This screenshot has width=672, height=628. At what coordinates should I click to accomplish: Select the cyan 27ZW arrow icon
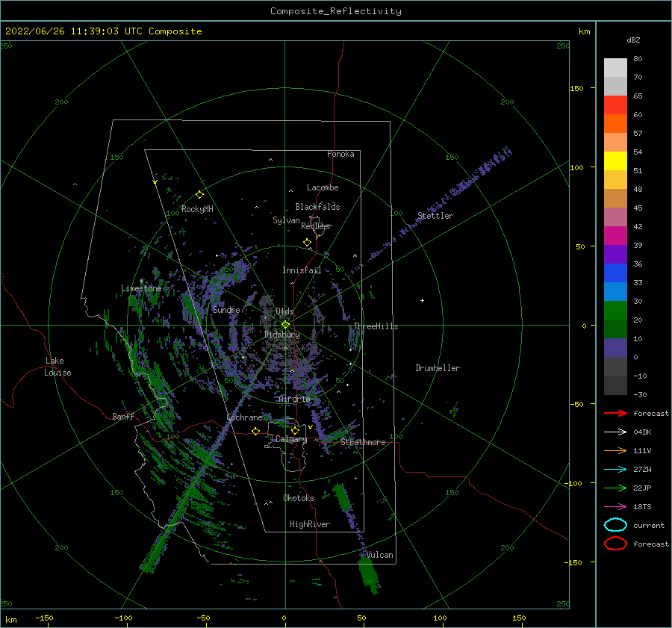pyautogui.click(x=615, y=470)
